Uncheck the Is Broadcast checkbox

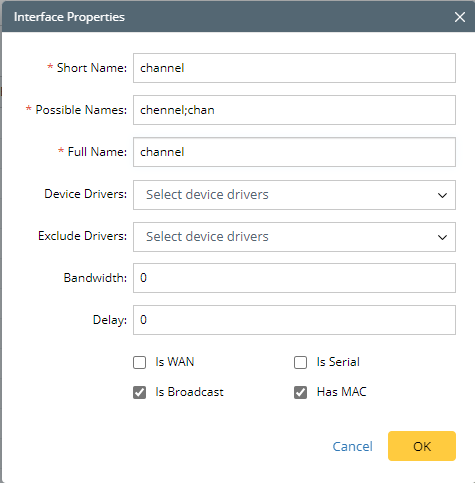[139, 392]
